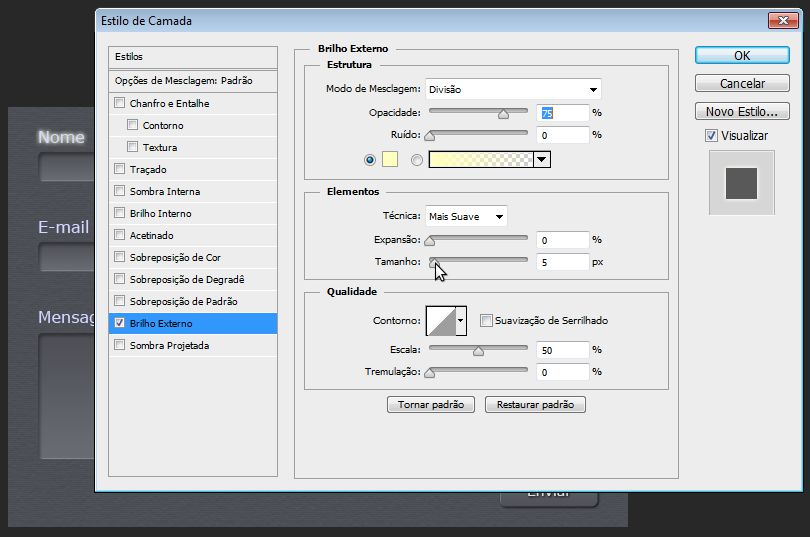This screenshot has height=537, width=810.
Task: Click the light yellow glow color swatch
Action: click(x=390, y=160)
